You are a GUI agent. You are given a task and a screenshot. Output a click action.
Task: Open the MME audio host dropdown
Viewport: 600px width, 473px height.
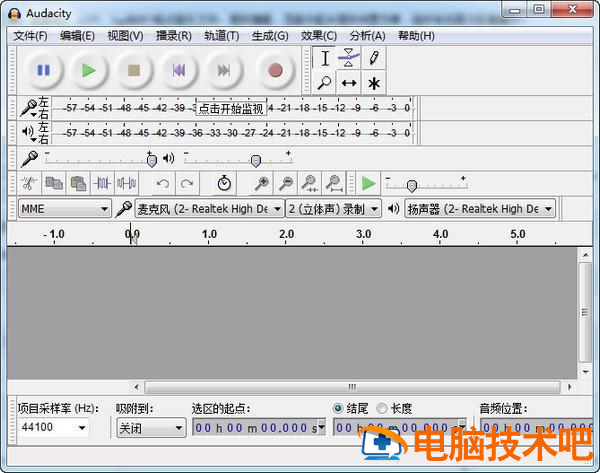click(65, 209)
